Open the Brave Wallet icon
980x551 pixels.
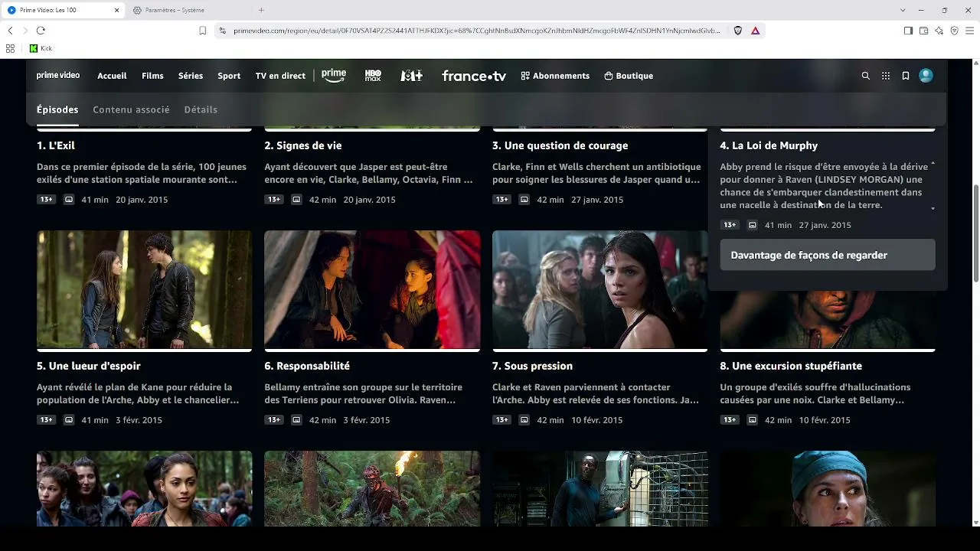(923, 31)
